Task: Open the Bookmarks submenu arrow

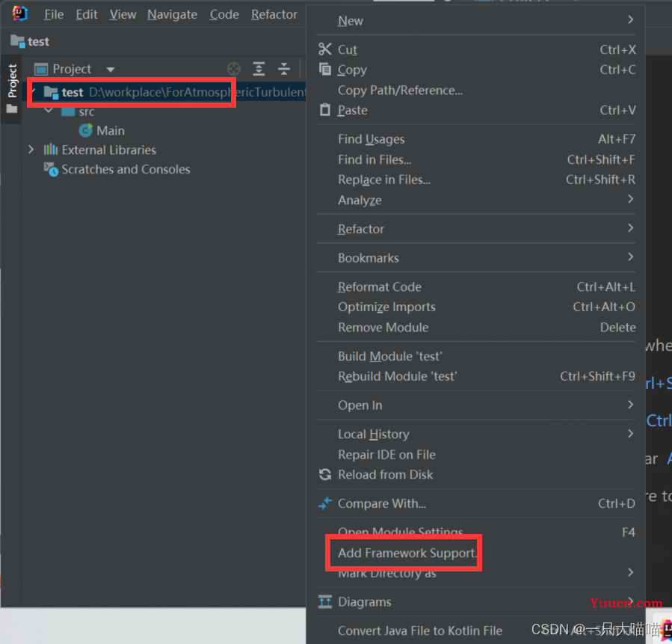Action: coord(630,257)
